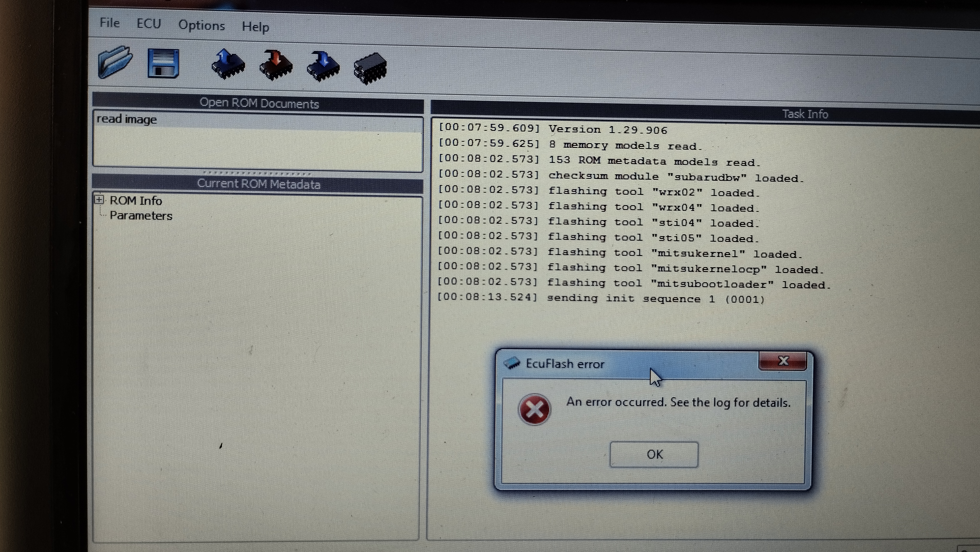
Task: Click the ROM Info label
Action: [136, 201]
